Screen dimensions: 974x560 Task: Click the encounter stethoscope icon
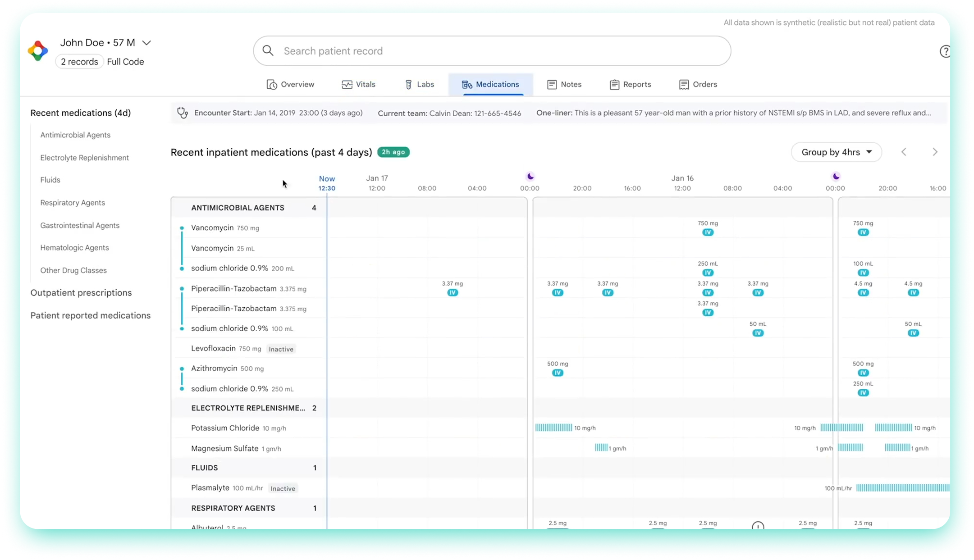click(x=183, y=113)
